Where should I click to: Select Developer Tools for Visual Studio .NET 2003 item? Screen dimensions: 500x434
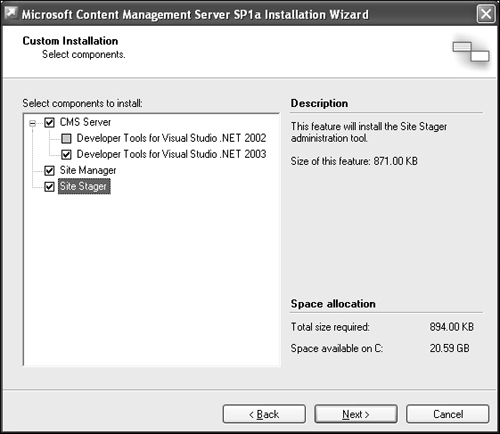[171, 154]
